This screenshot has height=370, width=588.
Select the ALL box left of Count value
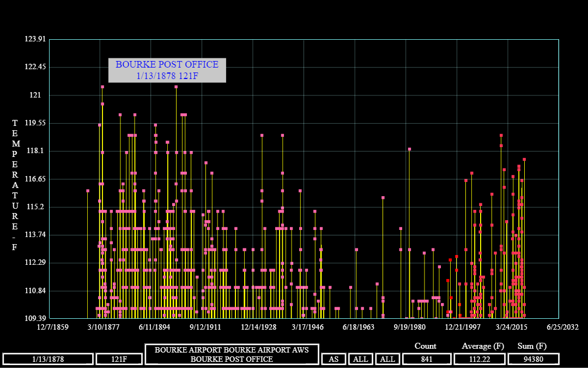387,359
